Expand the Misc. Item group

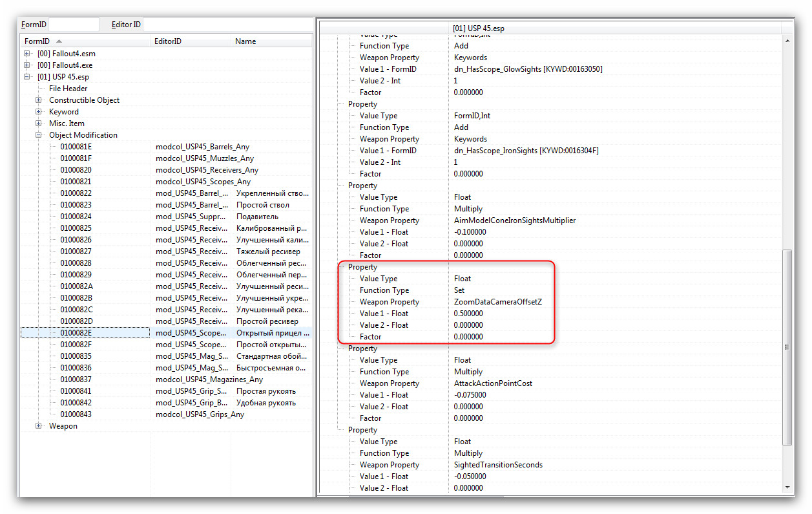(39, 123)
